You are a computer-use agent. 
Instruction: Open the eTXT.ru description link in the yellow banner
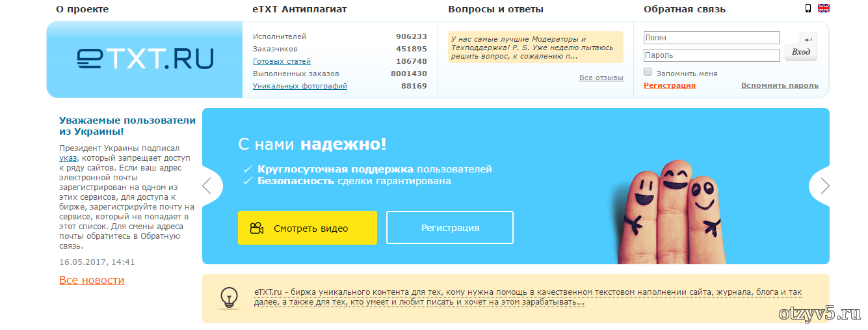tap(527, 297)
